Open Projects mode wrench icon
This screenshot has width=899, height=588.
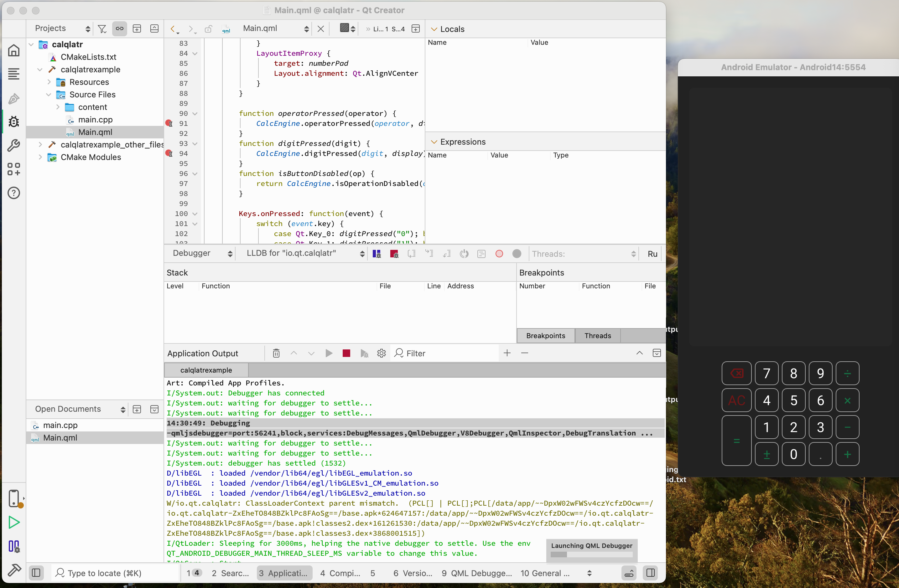tap(13, 145)
